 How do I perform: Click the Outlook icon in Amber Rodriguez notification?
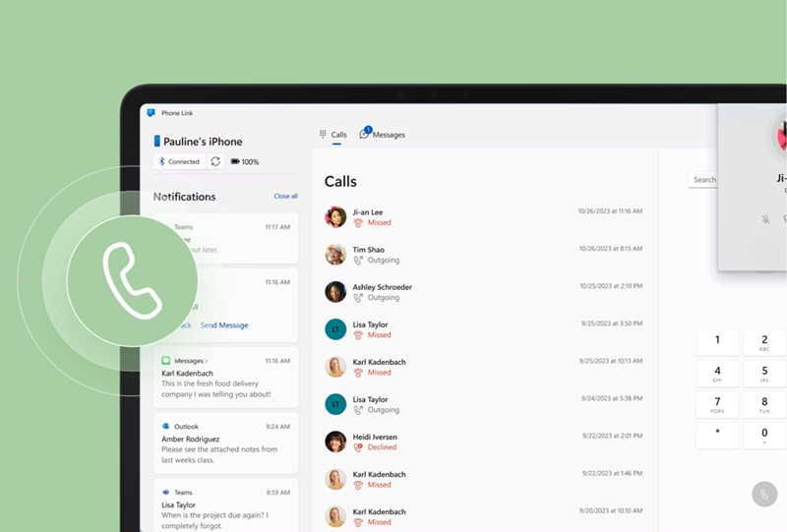click(x=165, y=426)
